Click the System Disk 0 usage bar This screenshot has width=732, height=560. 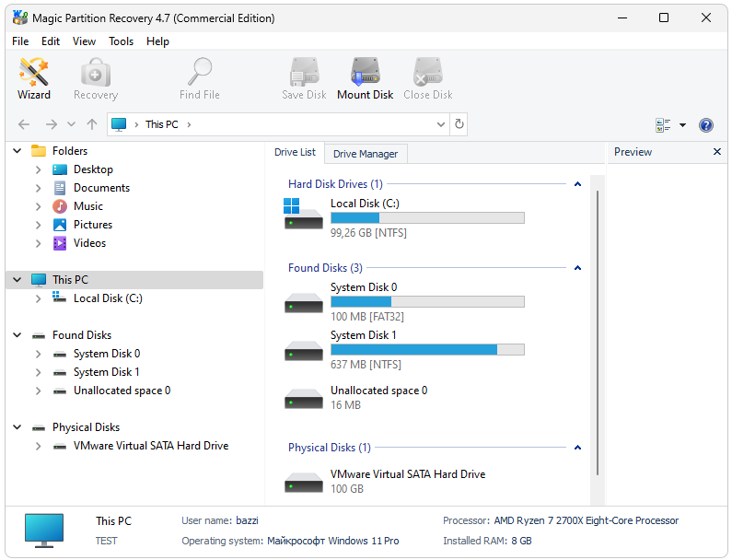point(427,301)
